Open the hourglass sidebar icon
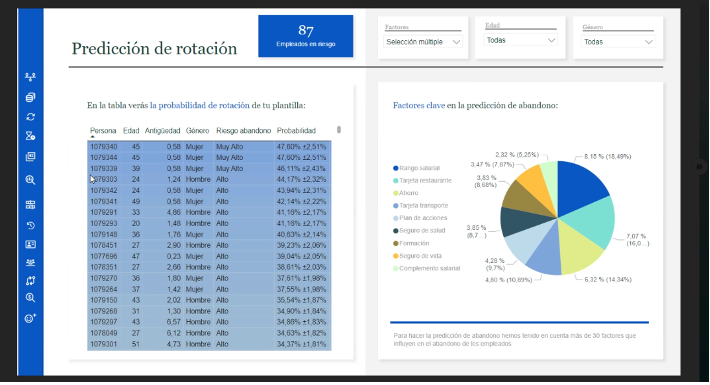 (30, 136)
